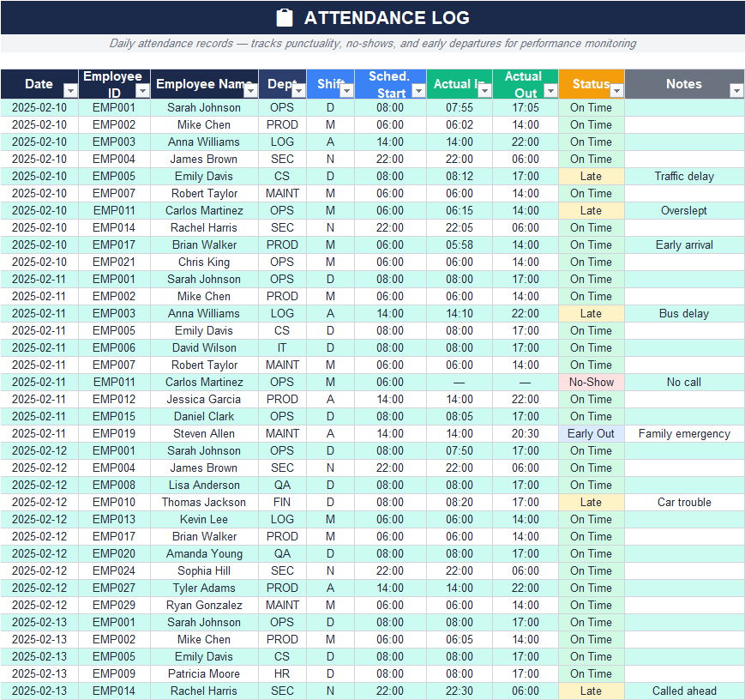Select Rachel Harris's Called ahead note
The width and height of the screenshot is (745, 700).
[684, 691]
